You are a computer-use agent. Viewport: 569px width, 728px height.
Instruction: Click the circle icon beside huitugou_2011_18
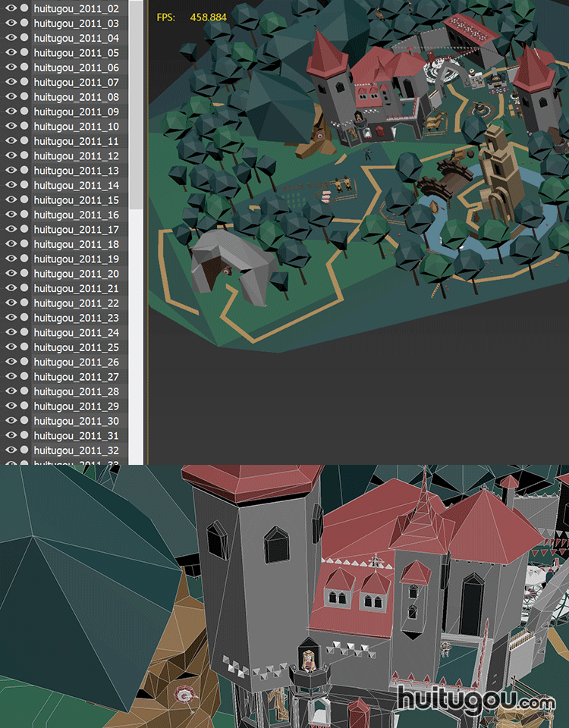pyautogui.click(x=24, y=244)
